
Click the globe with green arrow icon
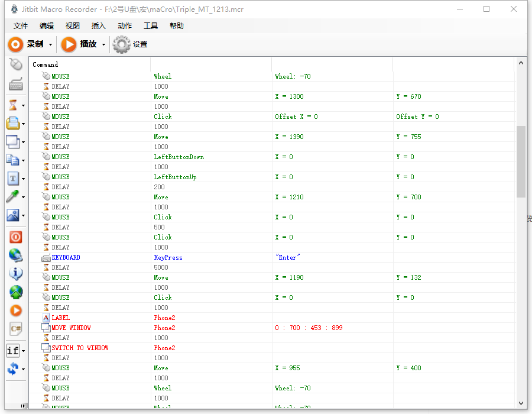(x=15, y=292)
